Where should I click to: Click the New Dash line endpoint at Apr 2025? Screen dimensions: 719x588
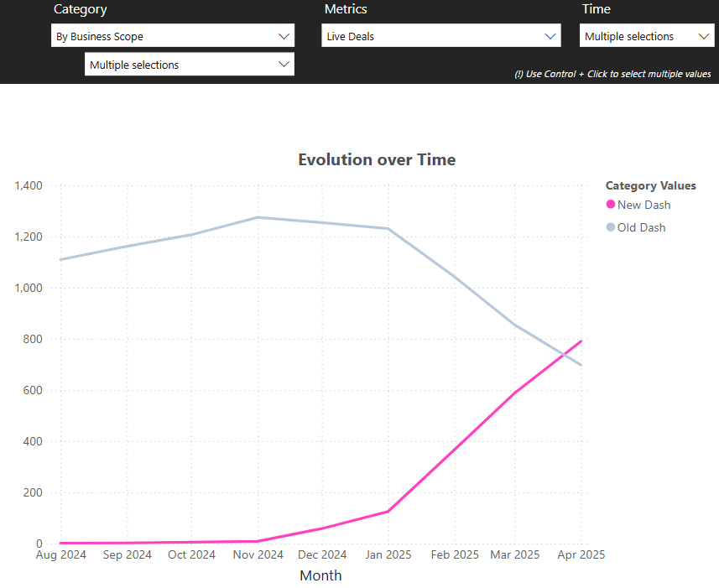pyautogui.click(x=581, y=341)
